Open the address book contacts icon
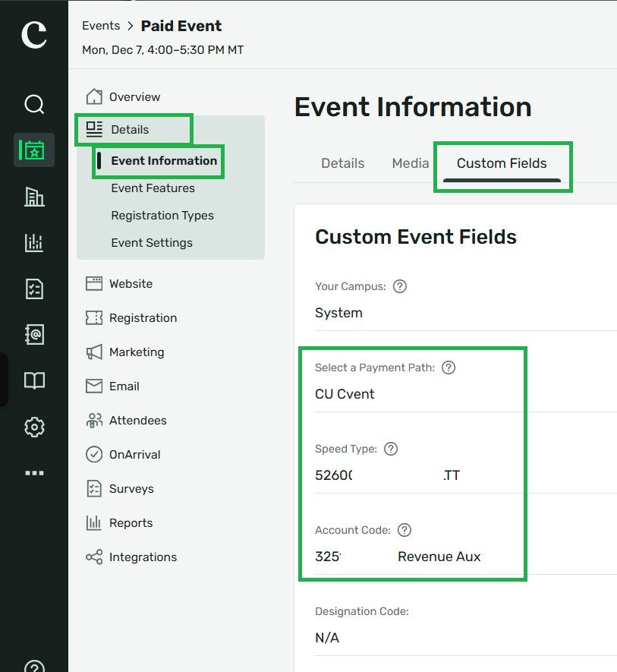Image resolution: width=617 pixels, height=672 pixels. pyautogui.click(x=34, y=334)
